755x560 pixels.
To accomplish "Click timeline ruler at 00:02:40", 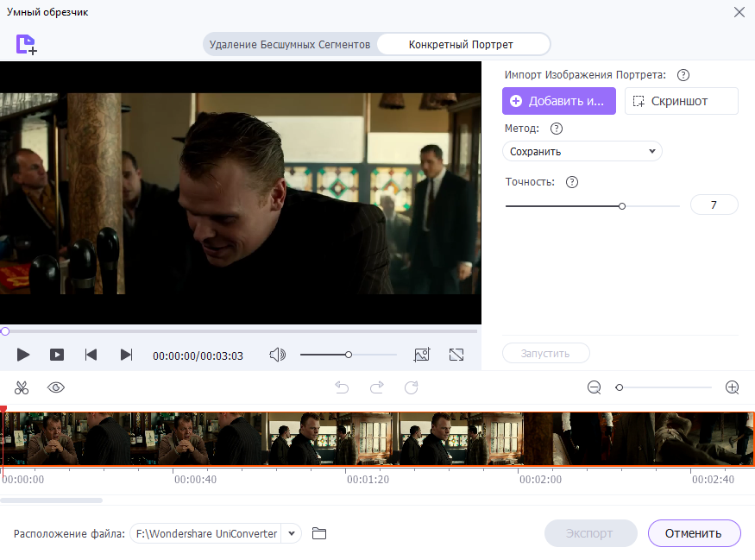I will [x=713, y=480].
